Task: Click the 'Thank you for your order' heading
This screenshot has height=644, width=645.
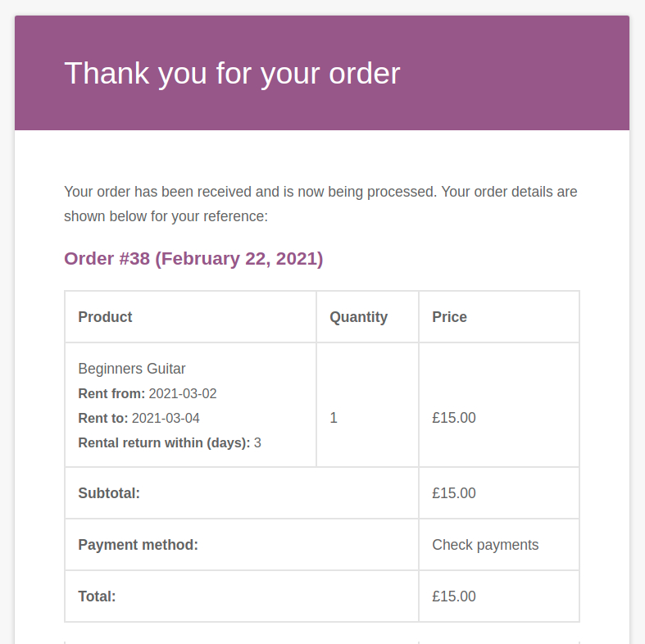Action: click(x=232, y=74)
